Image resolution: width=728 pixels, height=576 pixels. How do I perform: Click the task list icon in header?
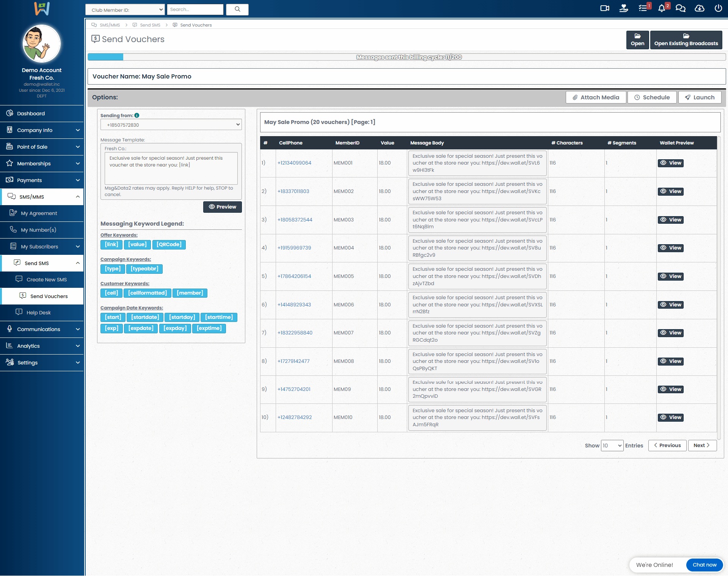point(643,8)
